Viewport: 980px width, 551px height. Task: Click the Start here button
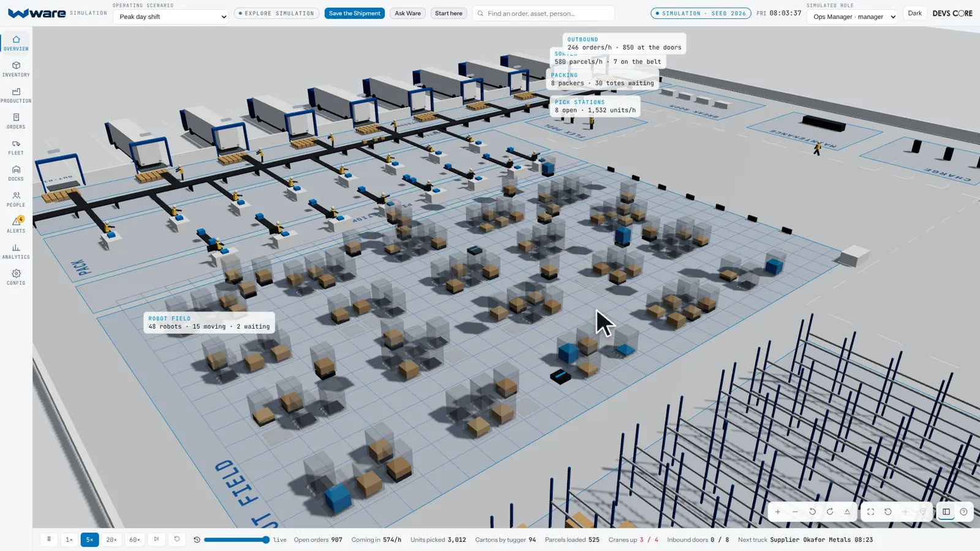[x=448, y=13]
